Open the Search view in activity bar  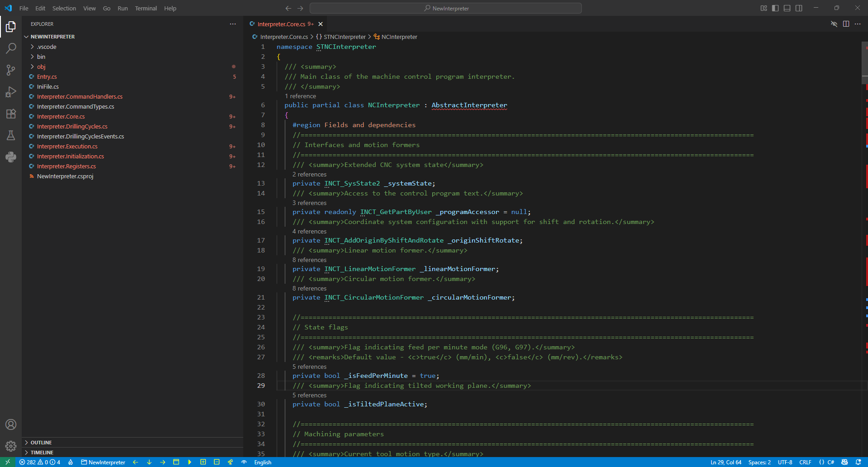click(11, 48)
